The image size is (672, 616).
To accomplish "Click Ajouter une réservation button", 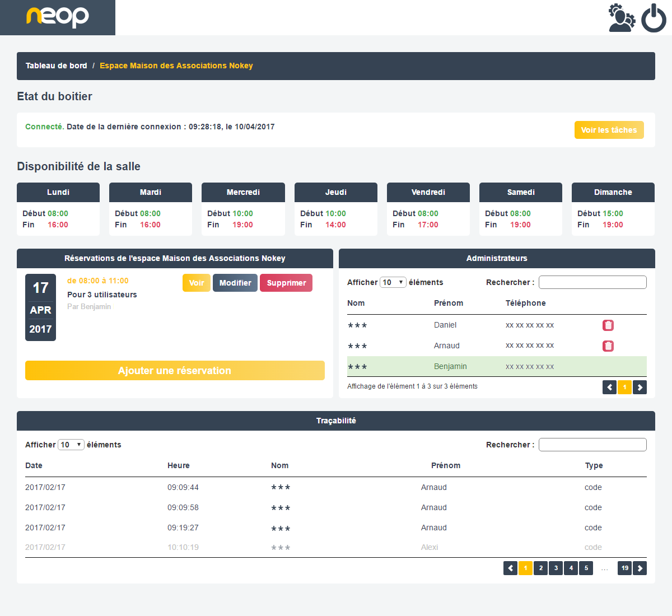I will (175, 371).
